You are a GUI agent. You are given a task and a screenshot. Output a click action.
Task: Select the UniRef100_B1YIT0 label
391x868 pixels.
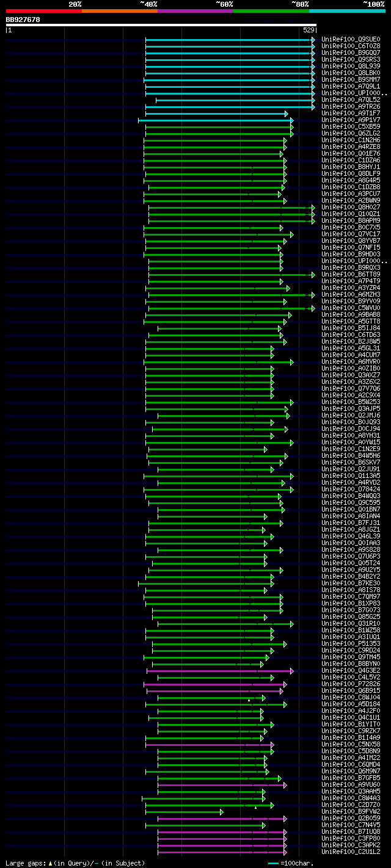pos(351,725)
